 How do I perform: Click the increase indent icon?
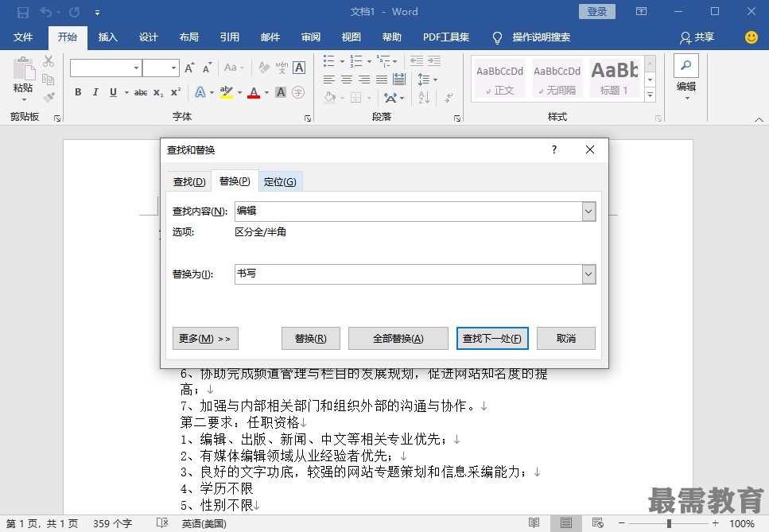click(x=434, y=60)
